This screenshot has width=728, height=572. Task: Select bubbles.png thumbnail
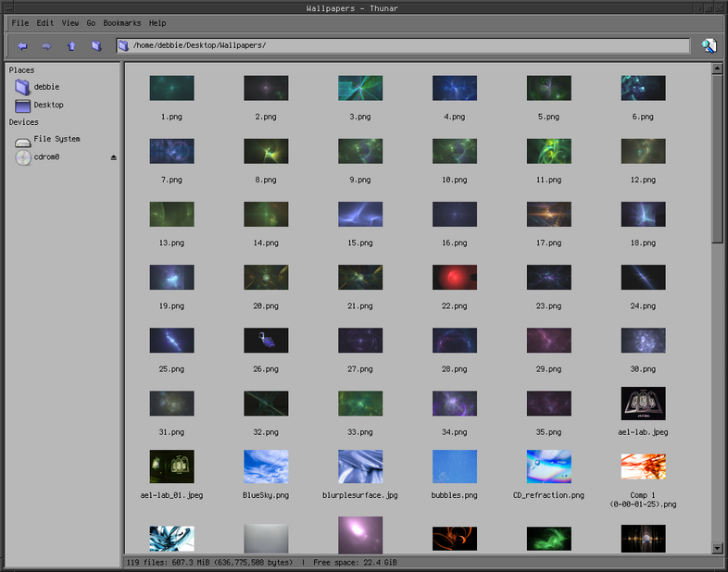click(455, 466)
